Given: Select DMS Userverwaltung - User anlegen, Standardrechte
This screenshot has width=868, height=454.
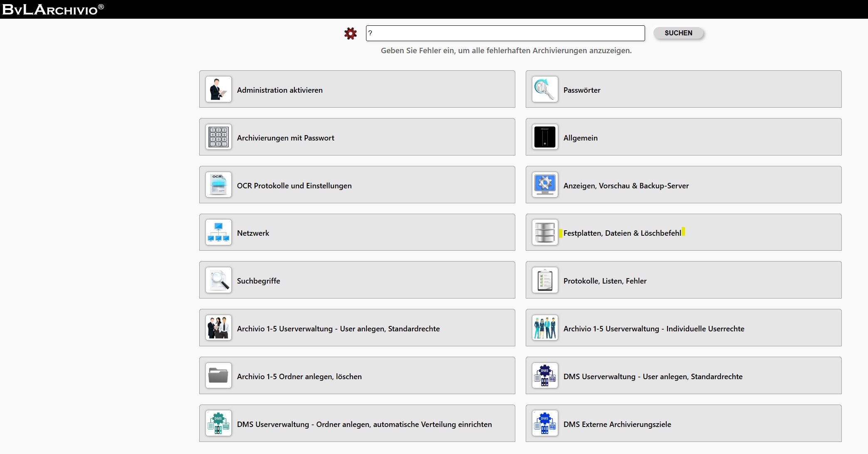Looking at the screenshot, I should (653, 377).
